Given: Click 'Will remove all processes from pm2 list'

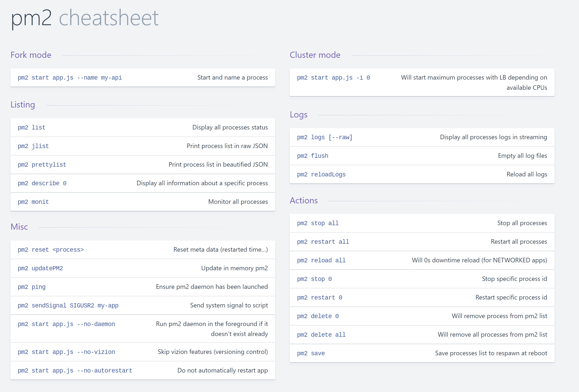Looking at the screenshot, I should [492, 335].
